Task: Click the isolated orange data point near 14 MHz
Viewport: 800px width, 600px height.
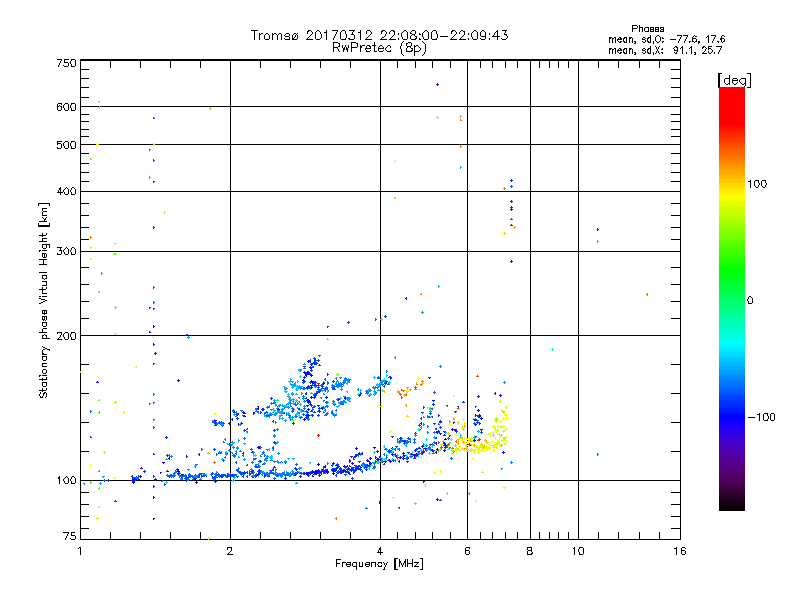Action: 647,294
